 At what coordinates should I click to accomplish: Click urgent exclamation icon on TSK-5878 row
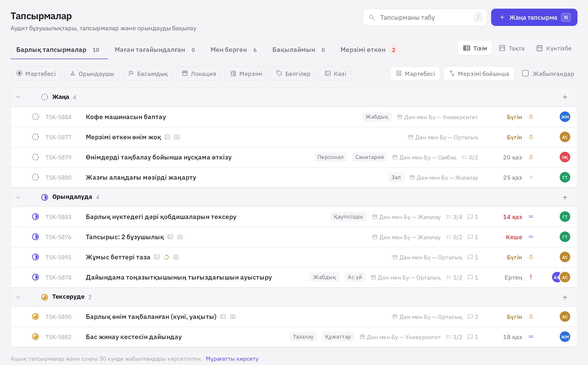[531, 277]
